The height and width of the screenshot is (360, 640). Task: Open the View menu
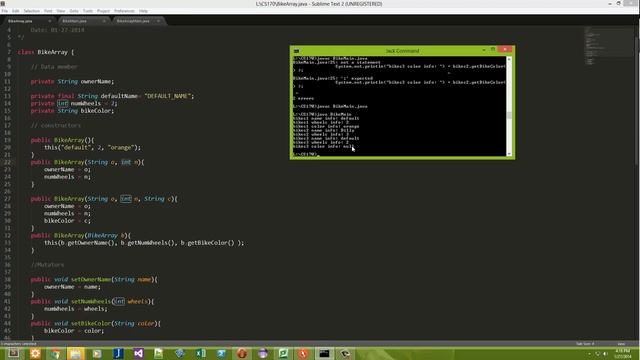(x=61, y=11)
